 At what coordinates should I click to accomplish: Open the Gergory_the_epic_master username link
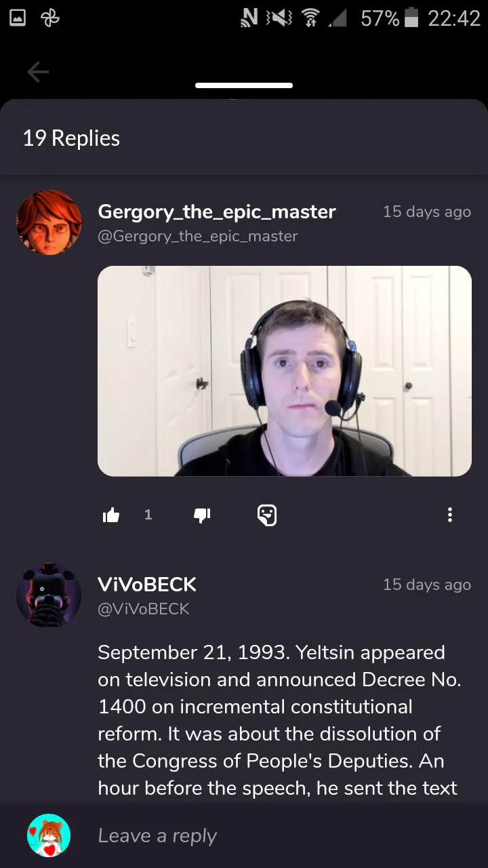[x=217, y=212]
